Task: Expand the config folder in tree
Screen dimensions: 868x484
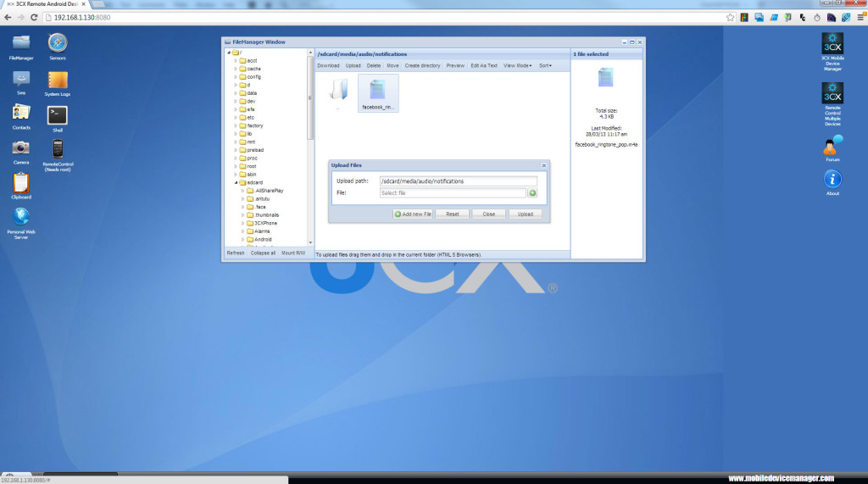Action: [x=236, y=77]
